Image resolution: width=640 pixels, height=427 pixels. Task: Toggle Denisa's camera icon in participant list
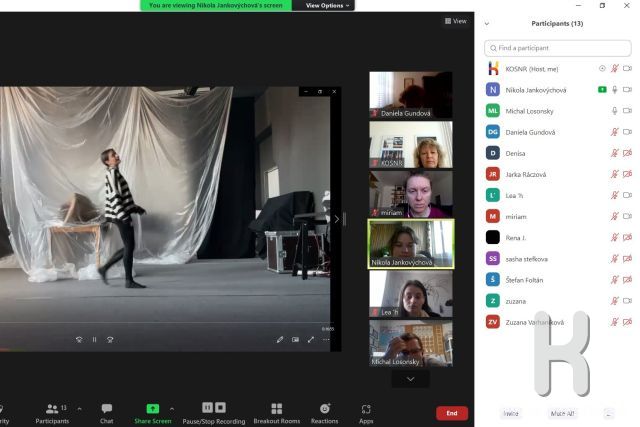[x=627, y=153]
